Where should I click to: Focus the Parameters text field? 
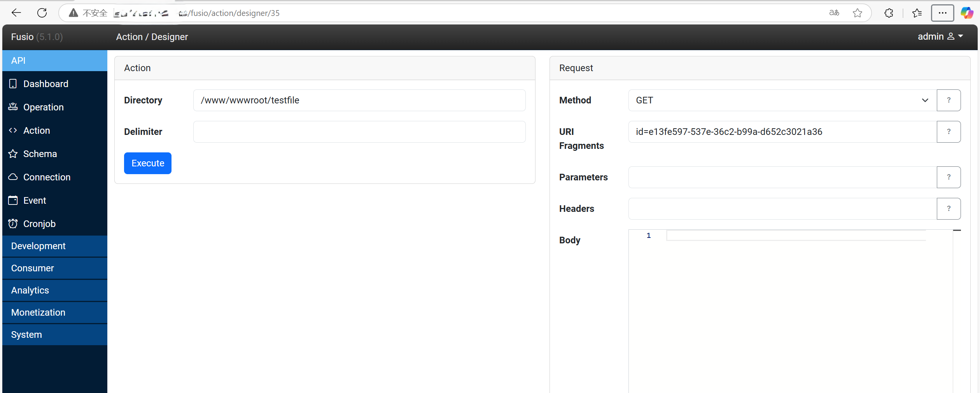[x=782, y=177]
